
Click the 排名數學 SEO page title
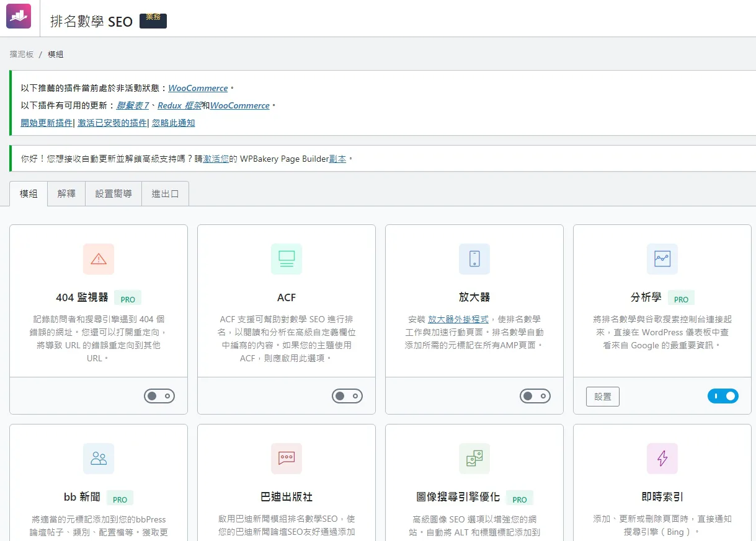click(91, 22)
